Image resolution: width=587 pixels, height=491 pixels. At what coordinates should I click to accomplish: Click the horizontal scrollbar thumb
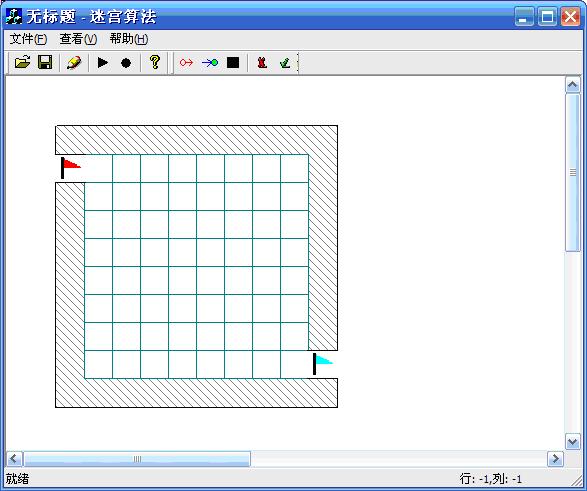click(137, 459)
